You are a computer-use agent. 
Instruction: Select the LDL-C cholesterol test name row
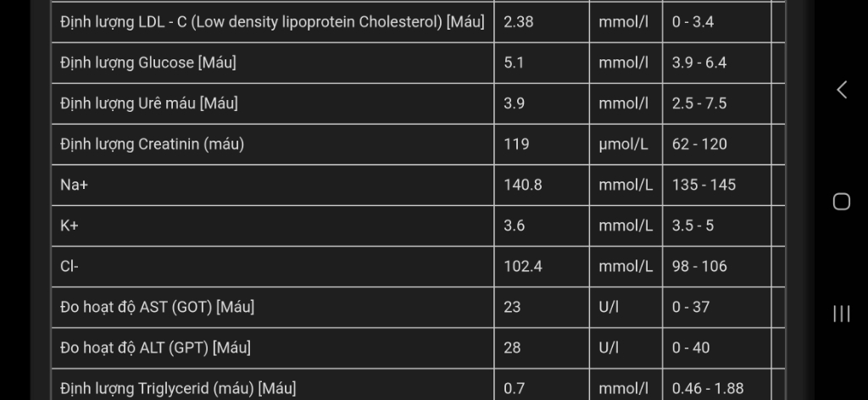pyautogui.click(x=272, y=22)
